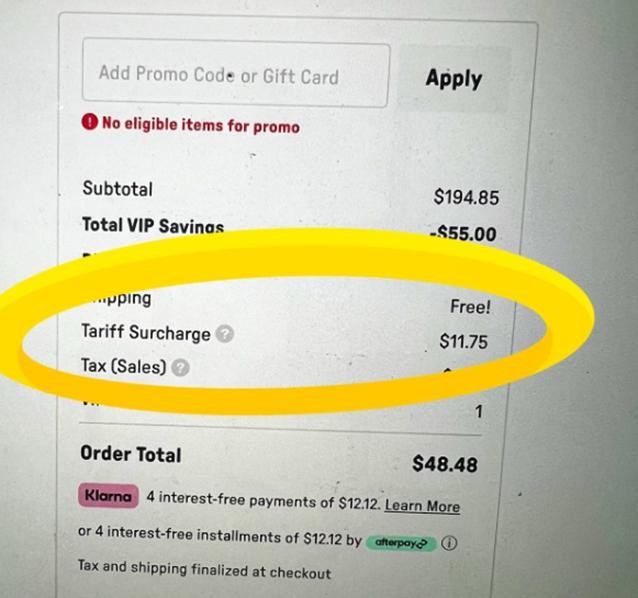The height and width of the screenshot is (598, 638).
Task: Select the $194.85 subtotal amount
Action: point(466,197)
